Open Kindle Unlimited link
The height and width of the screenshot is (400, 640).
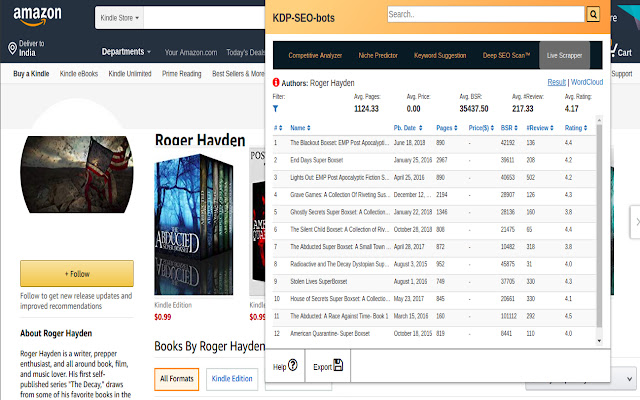point(130,74)
